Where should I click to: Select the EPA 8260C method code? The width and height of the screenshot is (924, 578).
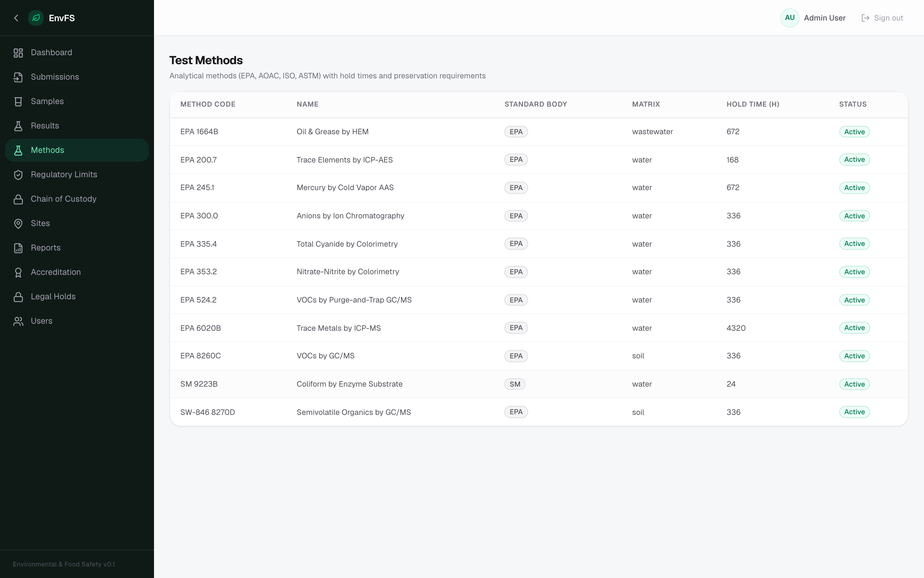pyautogui.click(x=201, y=356)
